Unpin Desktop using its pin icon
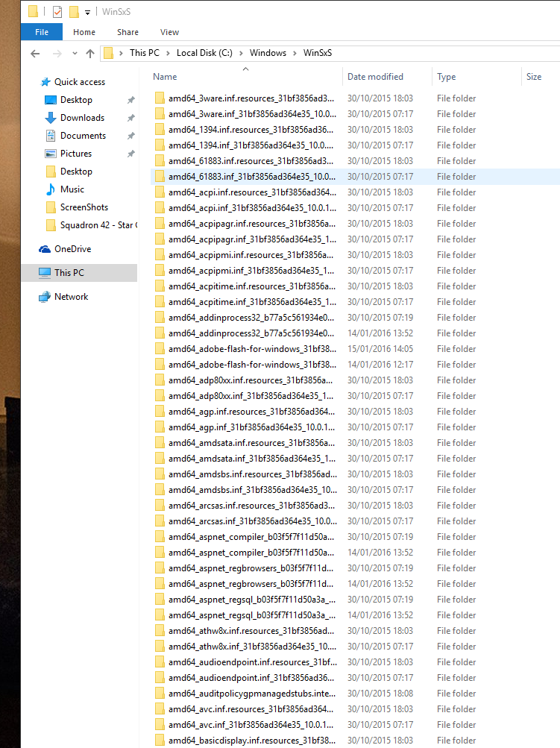This screenshot has height=748, width=560. coord(130,100)
